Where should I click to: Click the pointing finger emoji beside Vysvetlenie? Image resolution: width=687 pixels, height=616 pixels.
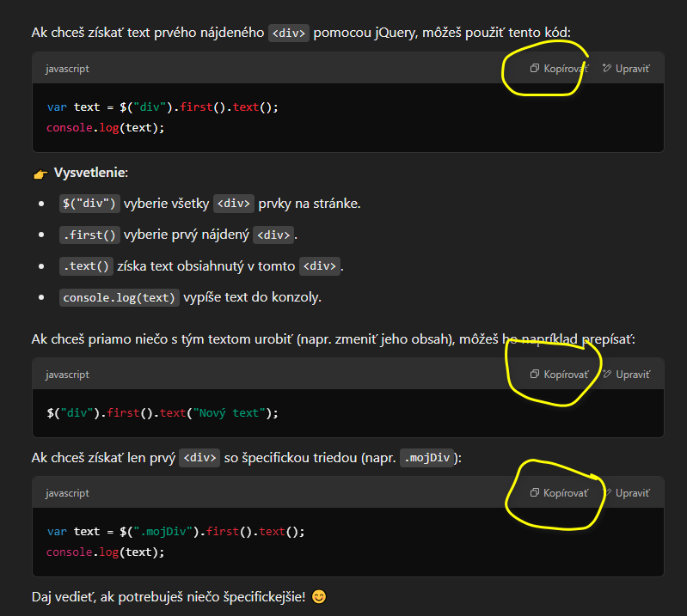[x=40, y=174]
